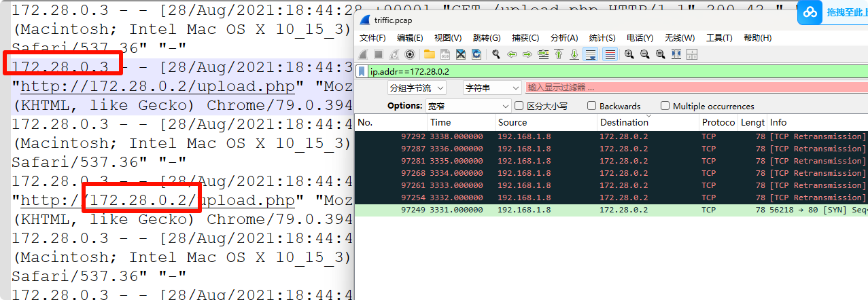868x300 pixels.
Task: Click the zoom in icon in Wireshark toolbar
Action: (x=629, y=54)
